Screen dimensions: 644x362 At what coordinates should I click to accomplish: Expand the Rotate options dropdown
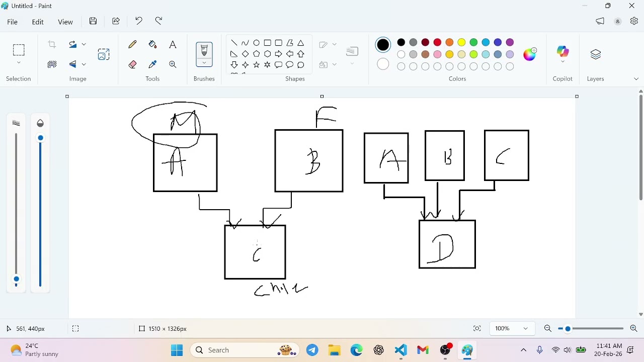(x=84, y=45)
